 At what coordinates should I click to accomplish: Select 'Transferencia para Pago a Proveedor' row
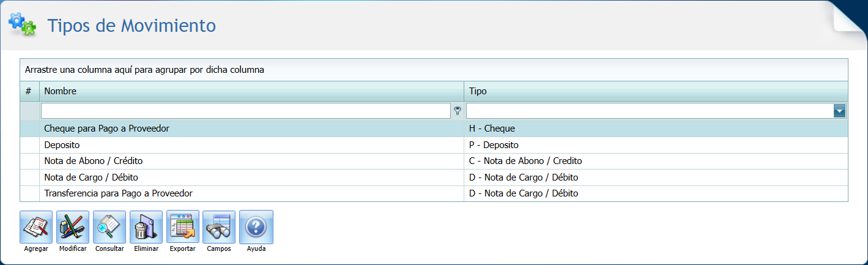434,193
